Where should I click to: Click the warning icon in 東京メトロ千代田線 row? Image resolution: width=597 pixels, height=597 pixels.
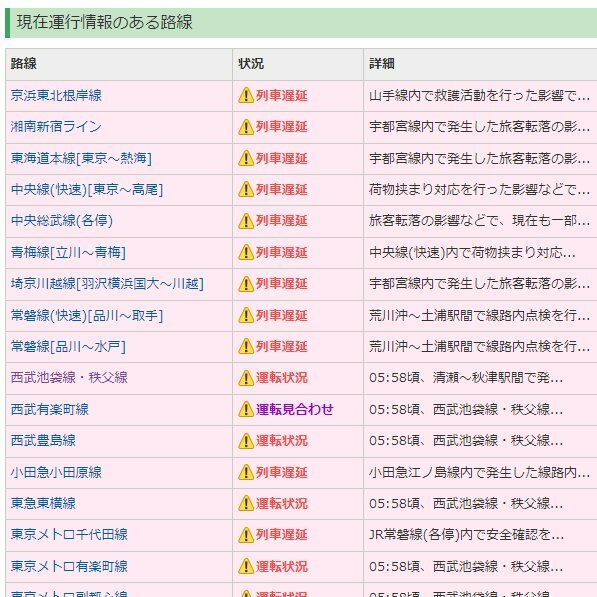(x=246, y=535)
